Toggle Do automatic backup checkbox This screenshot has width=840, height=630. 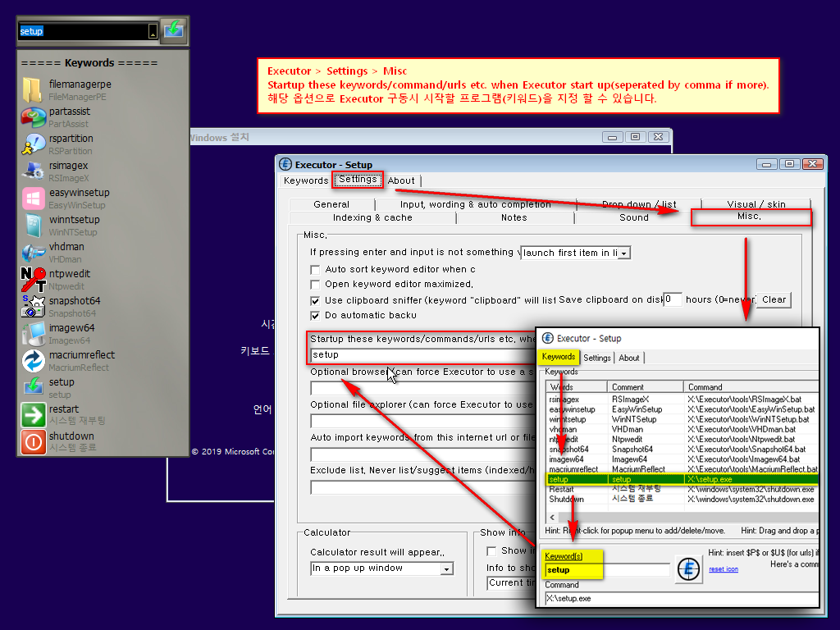click(315, 316)
